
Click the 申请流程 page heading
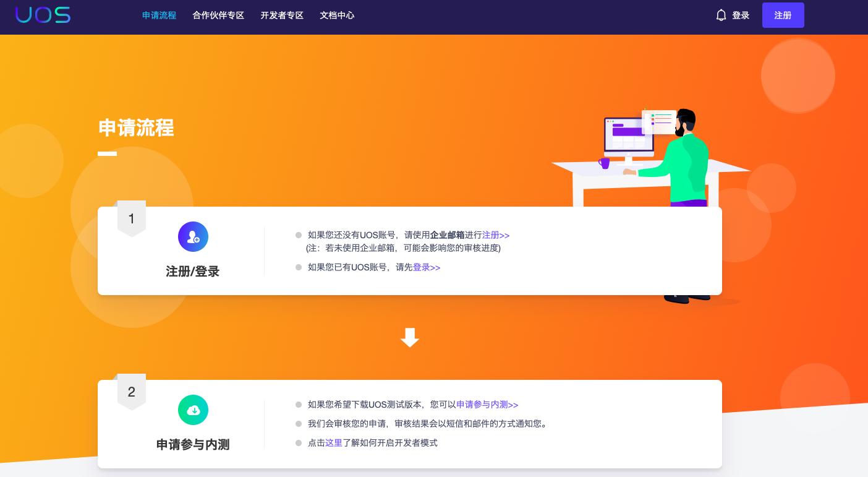(136, 128)
